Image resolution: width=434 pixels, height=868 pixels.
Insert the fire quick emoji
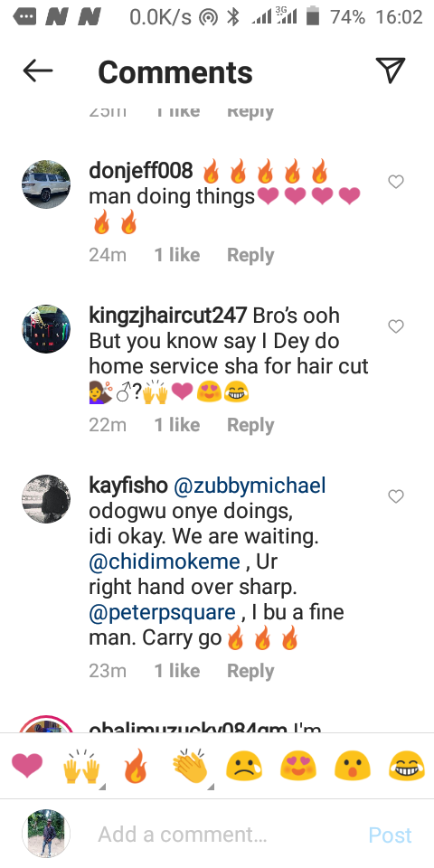tap(136, 767)
